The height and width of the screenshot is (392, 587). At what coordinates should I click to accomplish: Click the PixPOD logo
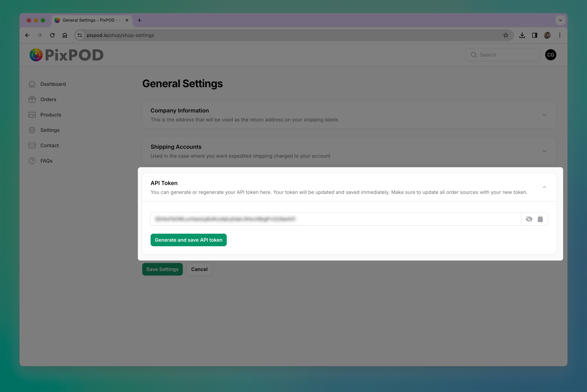(x=66, y=55)
